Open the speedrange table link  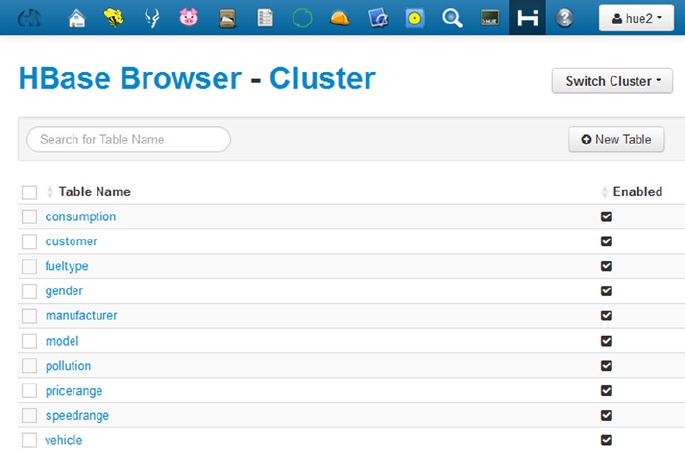point(77,416)
